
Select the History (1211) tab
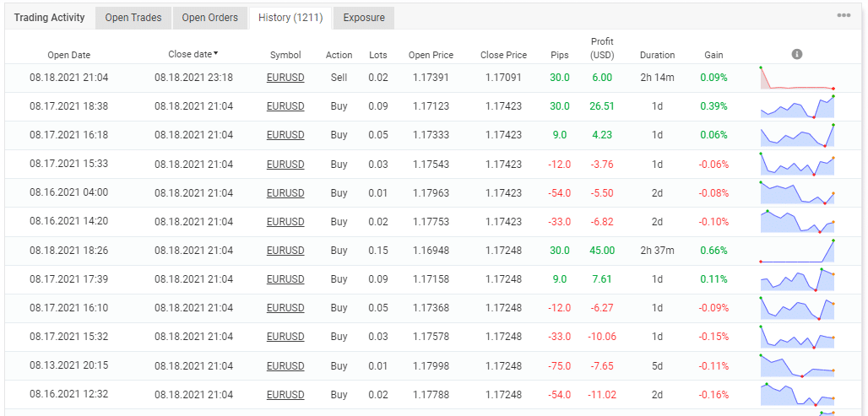pyautogui.click(x=290, y=18)
